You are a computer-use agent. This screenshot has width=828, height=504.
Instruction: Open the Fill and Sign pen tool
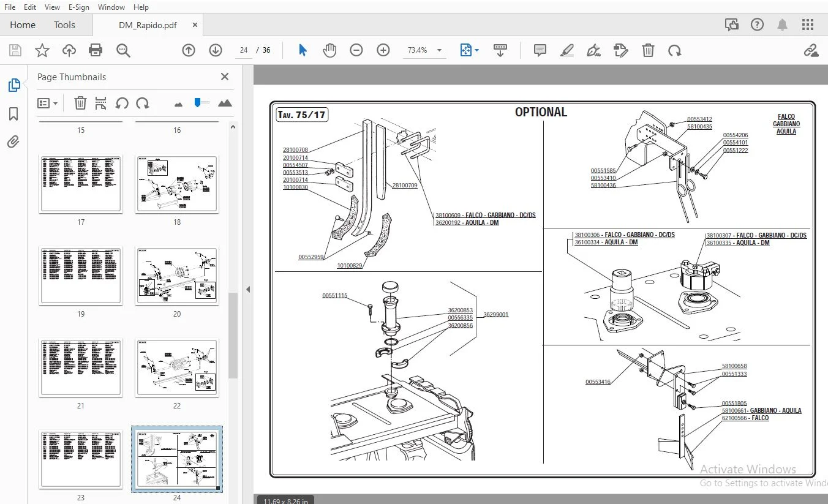coord(593,50)
